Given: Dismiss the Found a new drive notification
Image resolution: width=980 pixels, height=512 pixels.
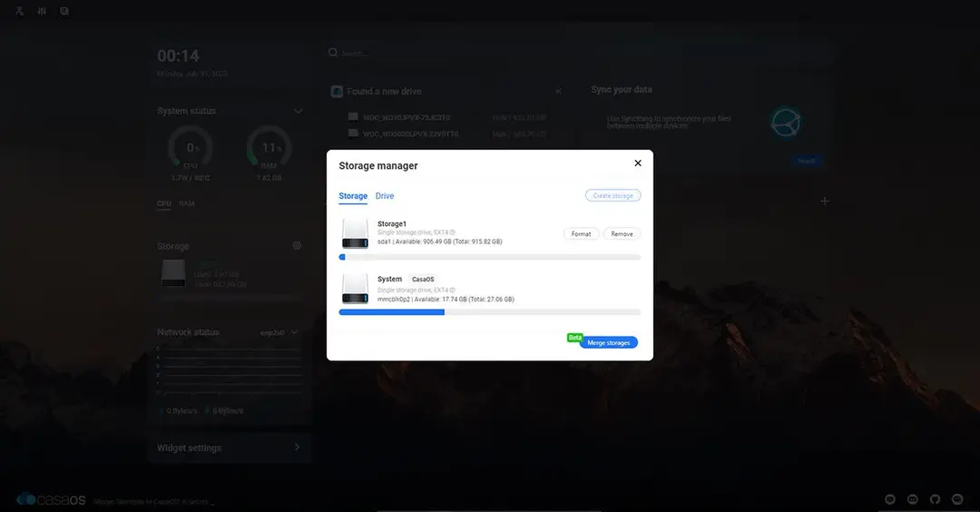Looking at the screenshot, I should [x=558, y=92].
